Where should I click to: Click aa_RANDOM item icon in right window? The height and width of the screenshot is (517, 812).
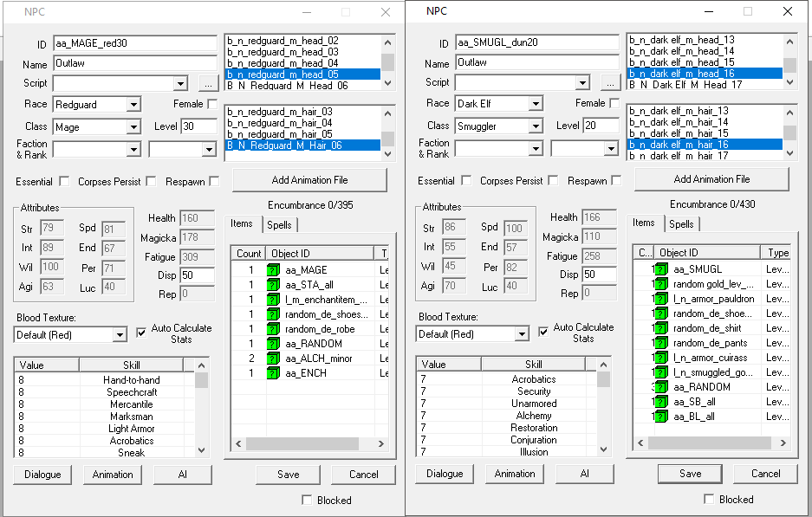click(x=661, y=387)
